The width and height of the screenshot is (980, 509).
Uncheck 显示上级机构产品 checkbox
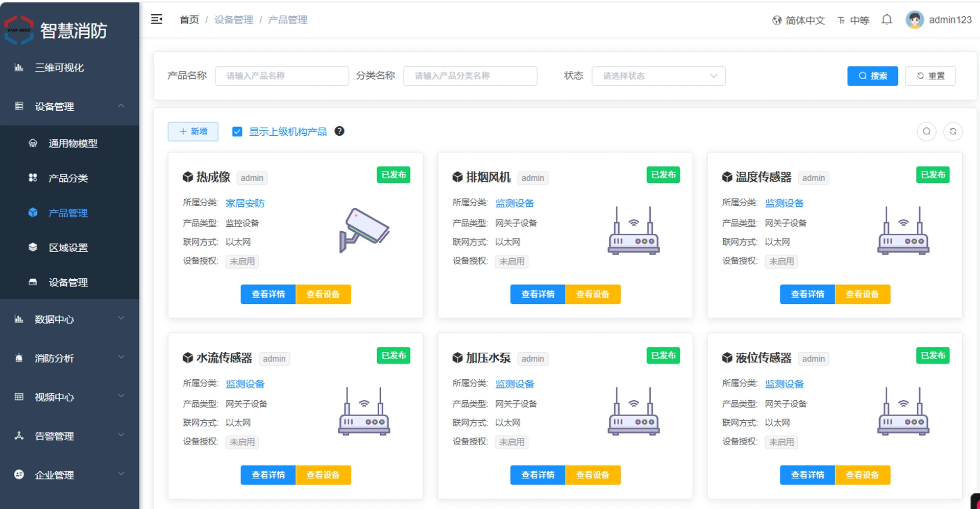click(237, 132)
